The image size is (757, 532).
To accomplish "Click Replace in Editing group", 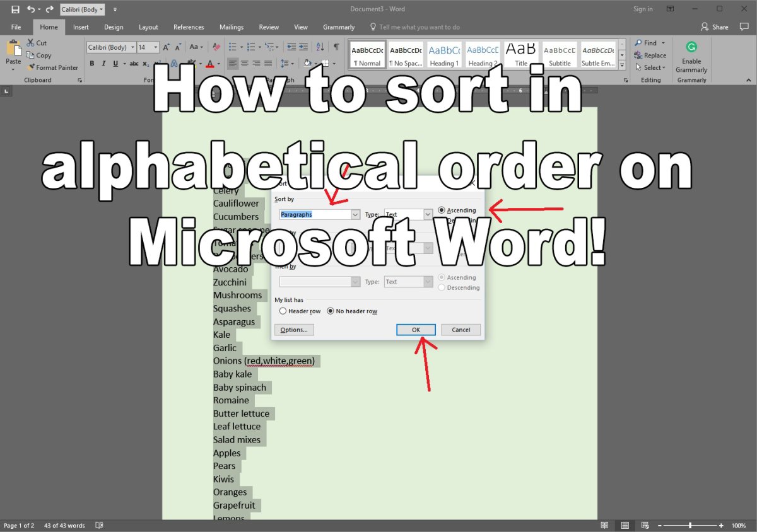I will pos(650,55).
